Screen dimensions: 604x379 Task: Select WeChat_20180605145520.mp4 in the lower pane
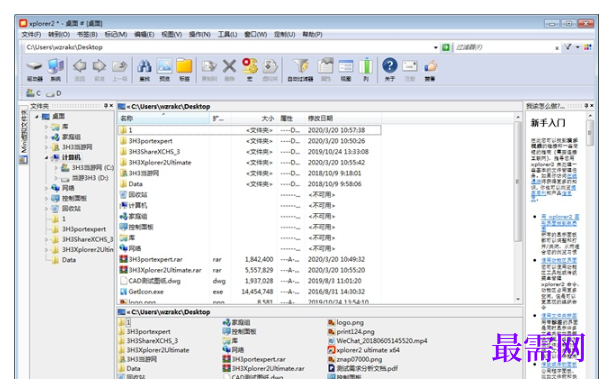[382, 341]
